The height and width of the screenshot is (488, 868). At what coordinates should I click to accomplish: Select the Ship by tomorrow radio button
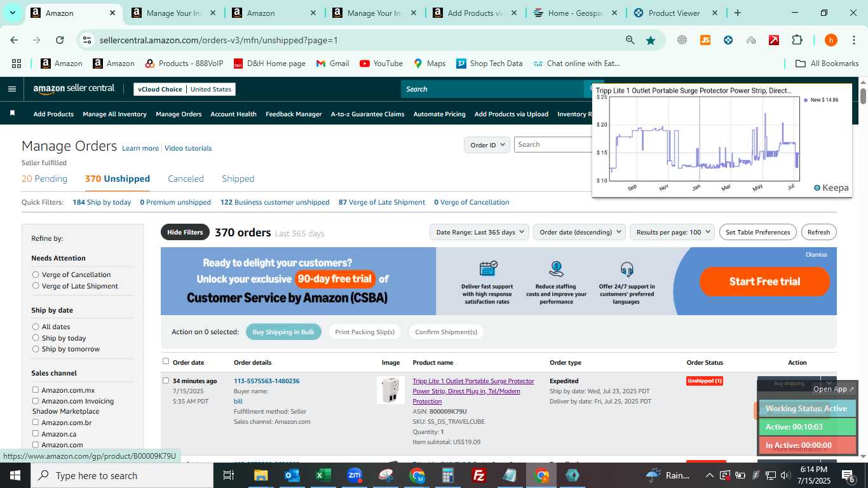tap(36, 349)
